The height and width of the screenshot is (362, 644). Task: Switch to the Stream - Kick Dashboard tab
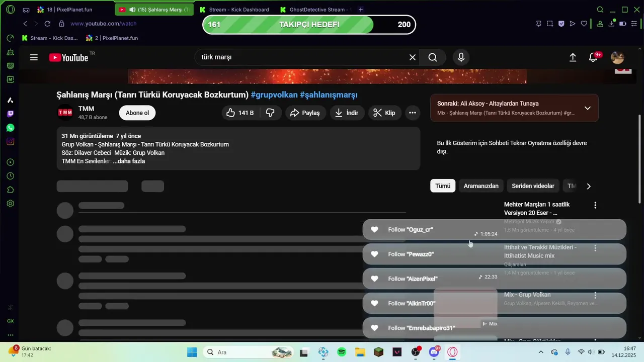click(x=233, y=10)
